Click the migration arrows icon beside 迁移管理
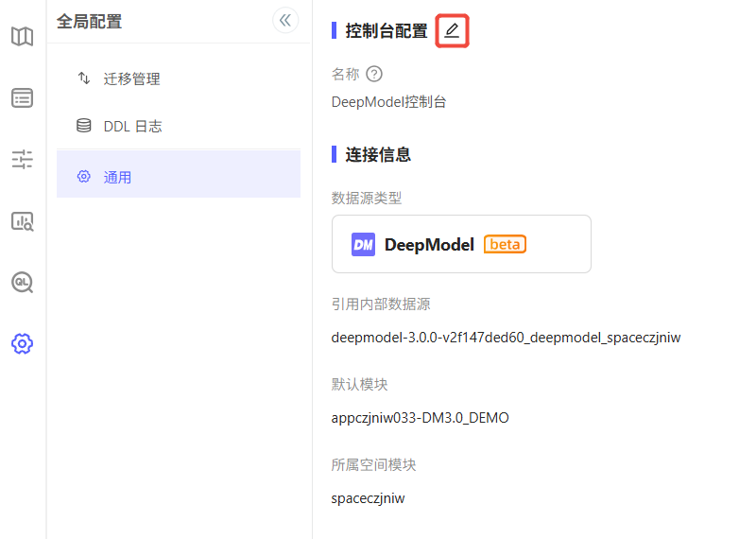The height and width of the screenshot is (539, 756). coord(84,78)
